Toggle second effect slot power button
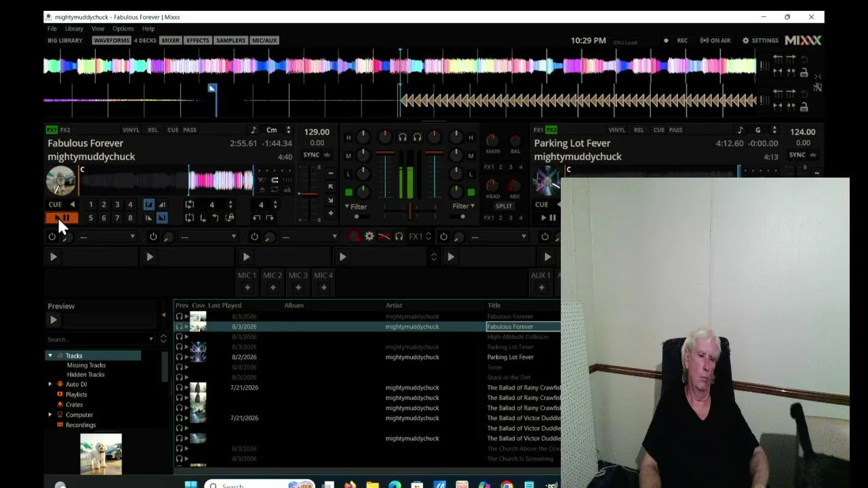Viewport: 868px width, 488px height. pyautogui.click(x=153, y=237)
